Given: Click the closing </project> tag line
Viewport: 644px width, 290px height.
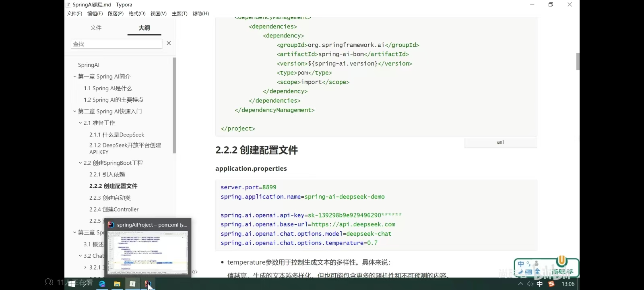Looking at the screenshot, I should coord(238,128).
